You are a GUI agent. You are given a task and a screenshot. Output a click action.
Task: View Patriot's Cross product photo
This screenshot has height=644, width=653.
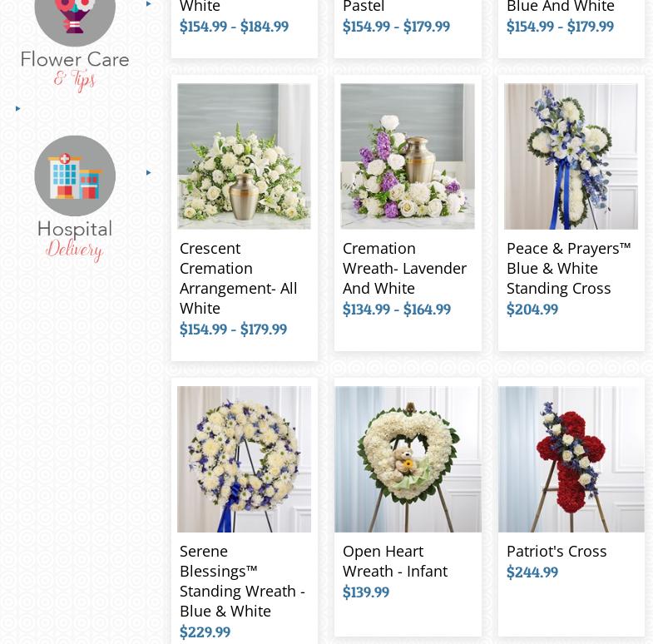[571, 459]
